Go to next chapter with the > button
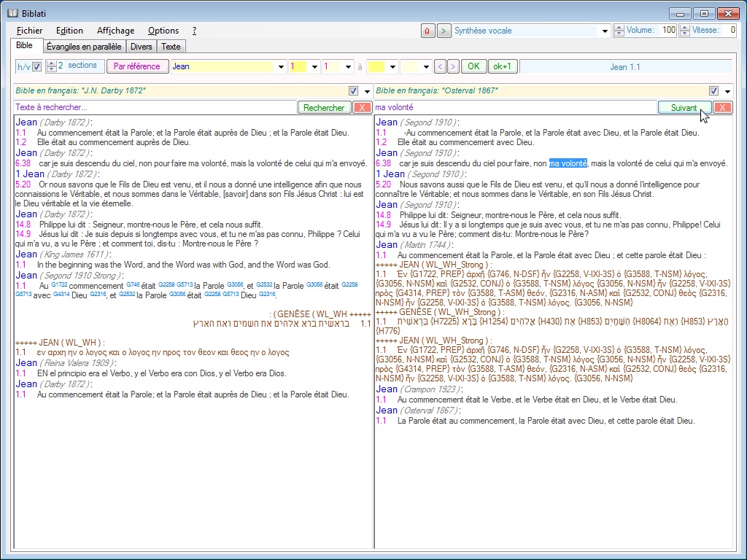 [453, 66]
